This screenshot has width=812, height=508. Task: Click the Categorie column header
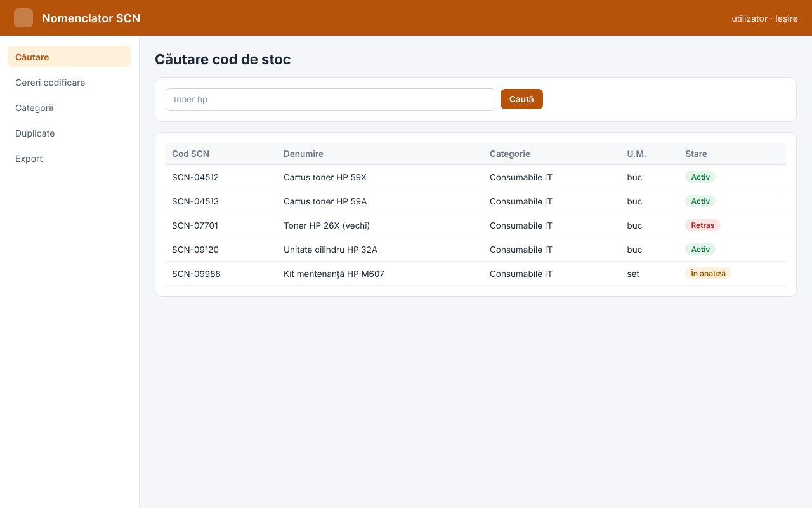click(510, 154)
